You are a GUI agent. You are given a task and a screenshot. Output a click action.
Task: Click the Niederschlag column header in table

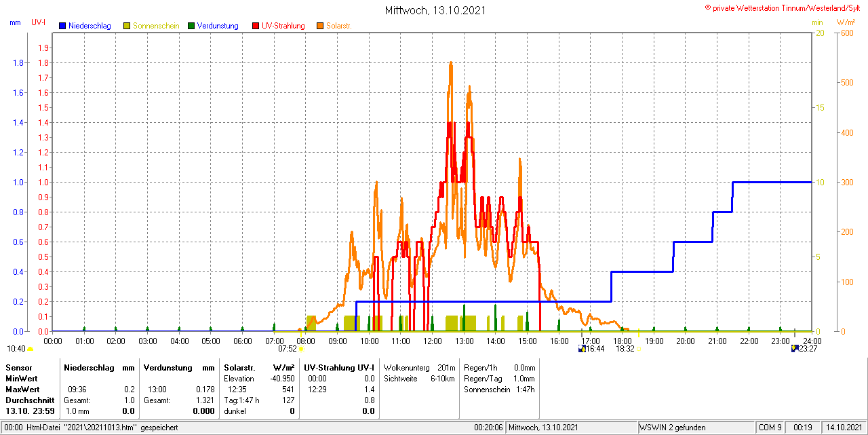90,367
